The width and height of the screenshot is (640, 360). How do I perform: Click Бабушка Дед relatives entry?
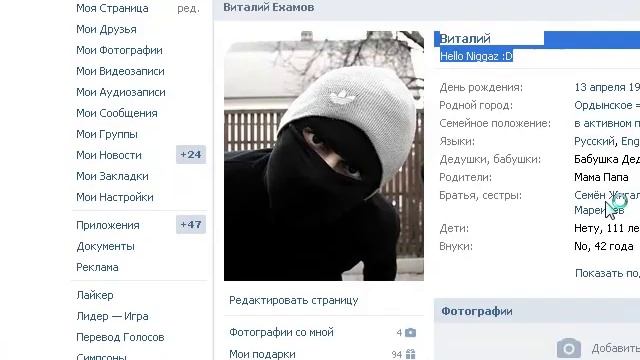tap(607, 159)
